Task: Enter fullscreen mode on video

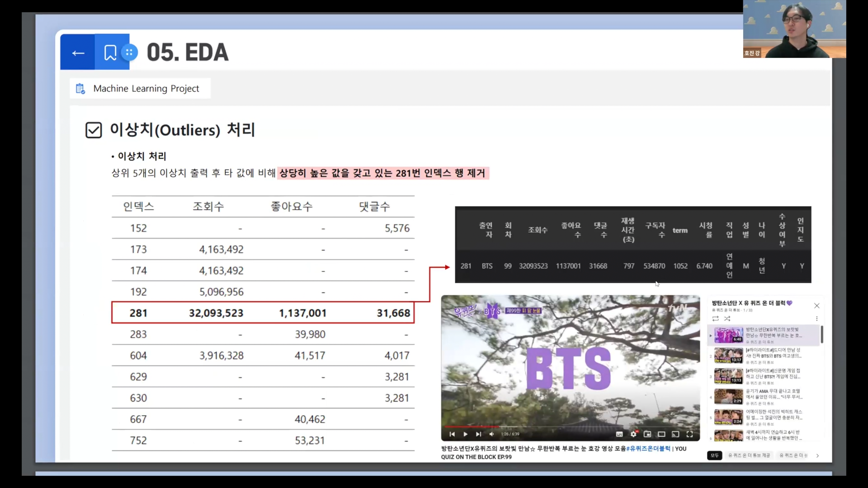Action: [689, 434]
